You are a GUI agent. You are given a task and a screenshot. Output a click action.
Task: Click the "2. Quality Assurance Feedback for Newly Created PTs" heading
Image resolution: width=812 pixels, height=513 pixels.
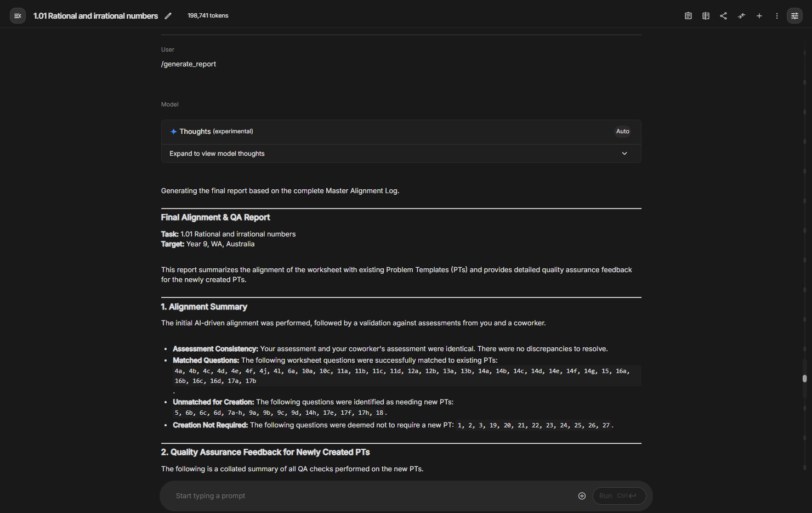(265, 452)
